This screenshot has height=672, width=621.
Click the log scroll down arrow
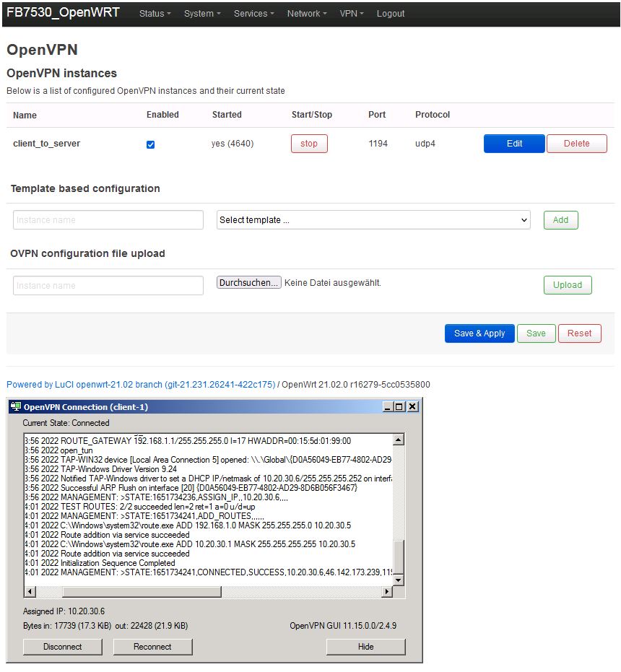pyautogui.click(x=399, y=580)
